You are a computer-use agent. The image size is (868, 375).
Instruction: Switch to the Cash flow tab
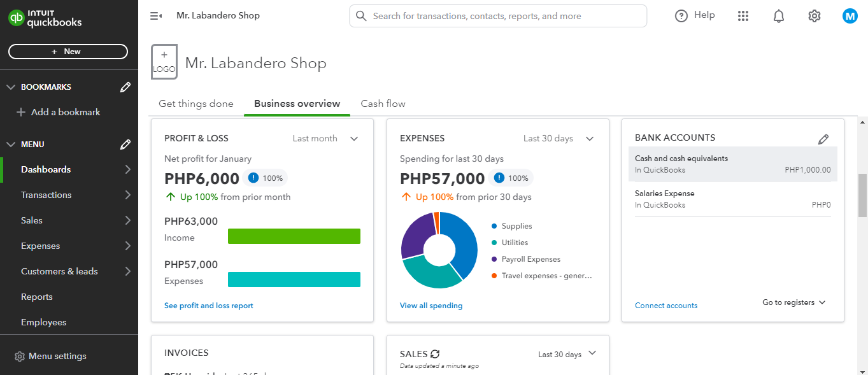[x=383, y=104]
